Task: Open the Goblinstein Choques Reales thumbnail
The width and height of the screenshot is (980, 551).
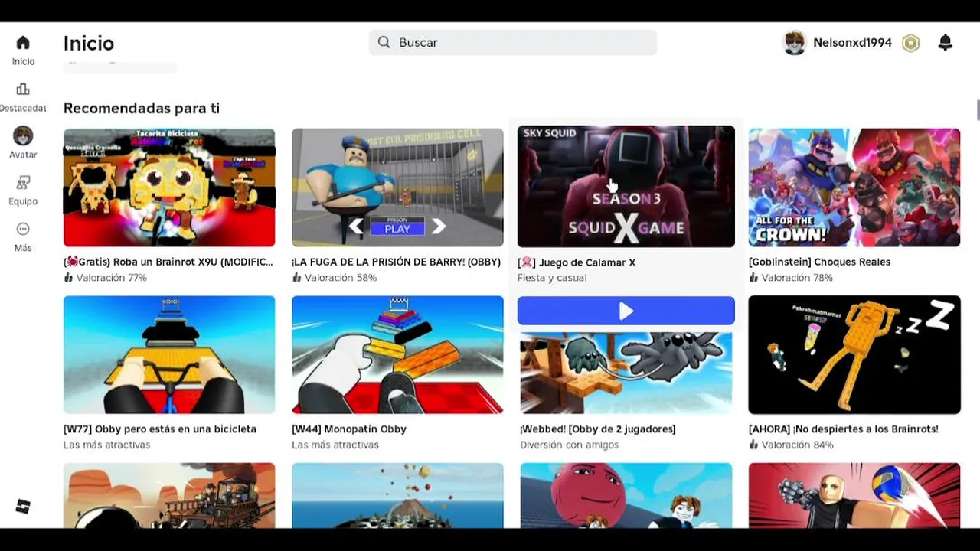Action: tap(854, 187)
